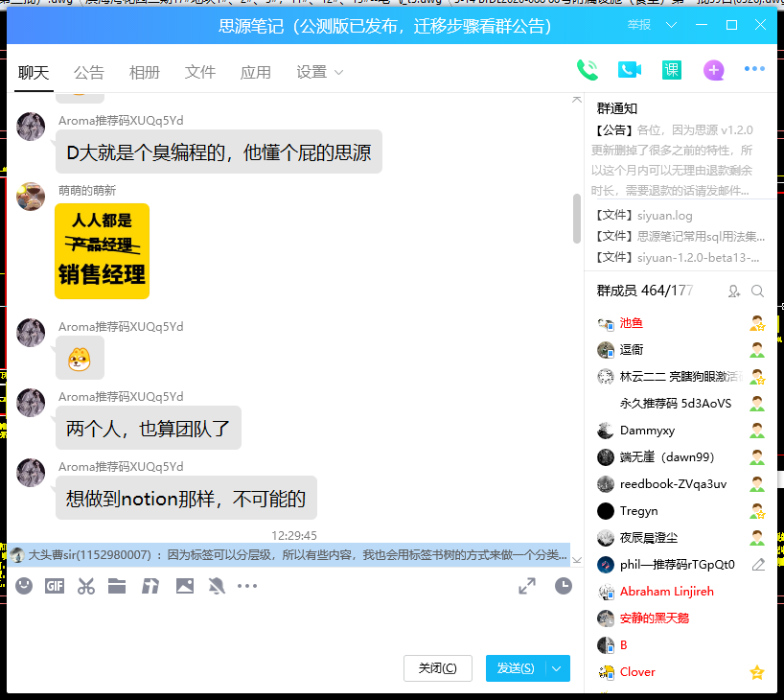Toggle expanded input box view
784x700 pixels.
click(x=527, y=586)
